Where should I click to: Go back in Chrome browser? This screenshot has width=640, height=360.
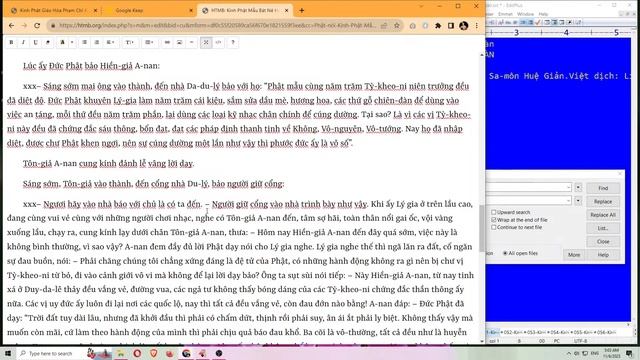point(11,26)
